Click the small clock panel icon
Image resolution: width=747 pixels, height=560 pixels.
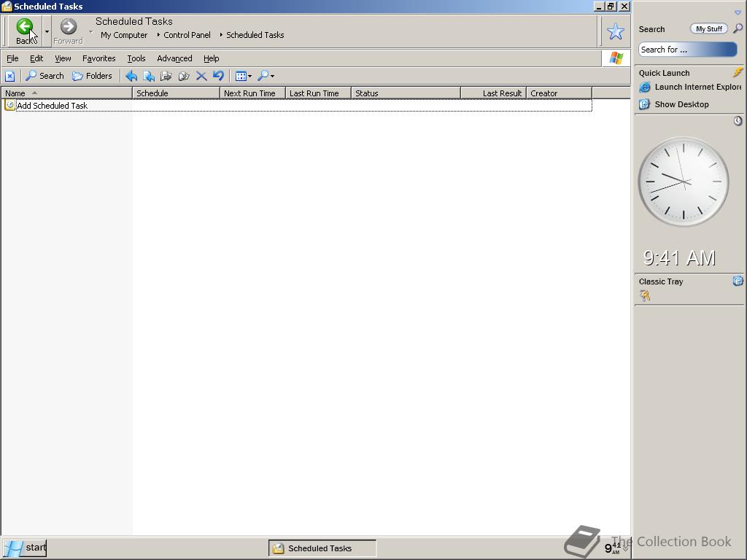pyautogui.click(x=738, y=121)
